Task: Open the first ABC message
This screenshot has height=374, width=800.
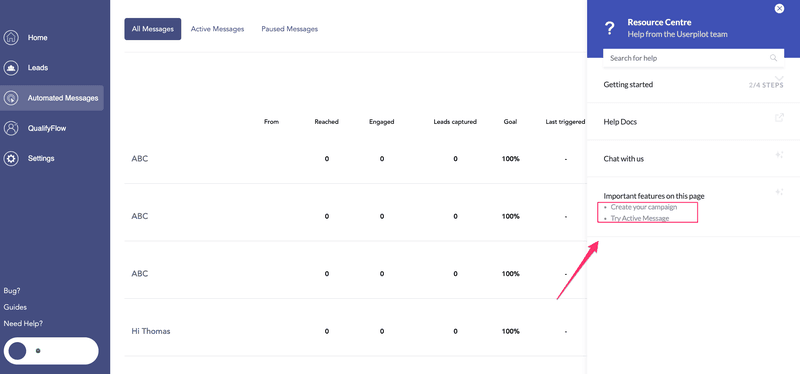Action: tap(140, 159)
